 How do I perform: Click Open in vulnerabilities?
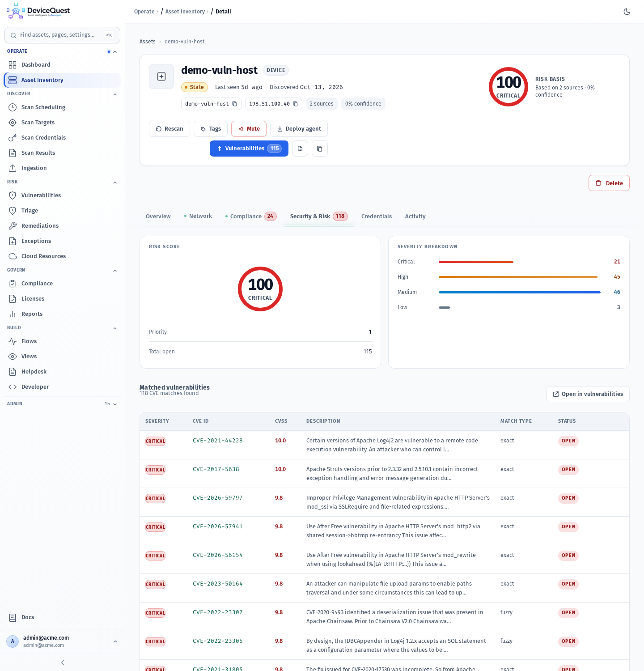tap(588, 394)
